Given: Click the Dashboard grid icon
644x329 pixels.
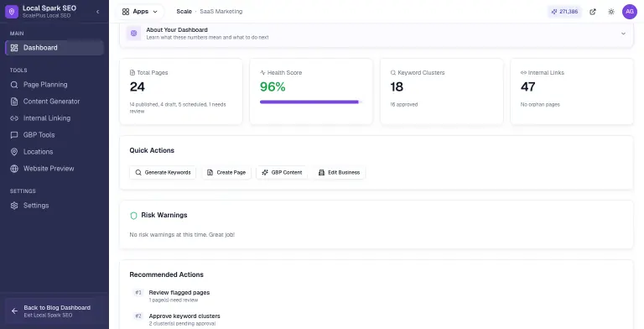Looking at the screenshot, I should [x=14, y=48].
